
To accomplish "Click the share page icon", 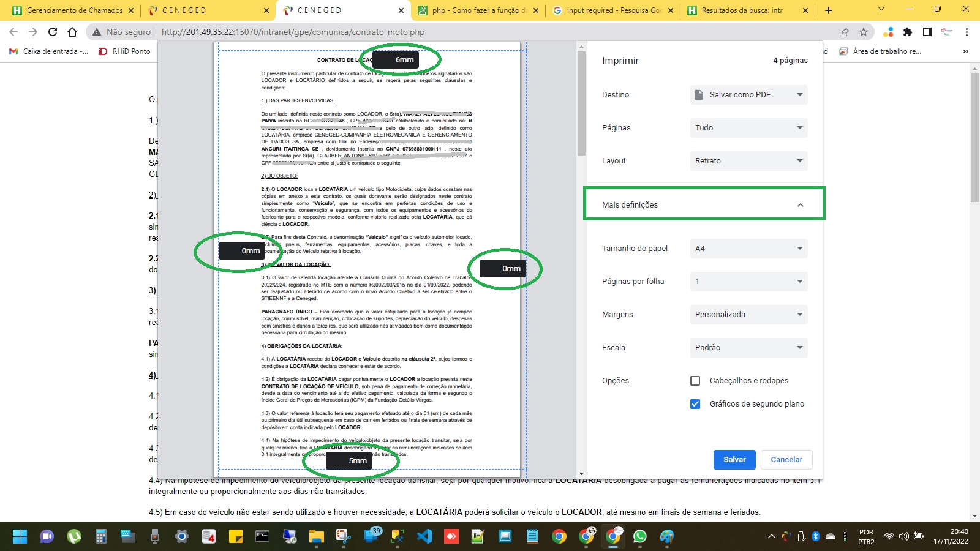I will [844, 32].
